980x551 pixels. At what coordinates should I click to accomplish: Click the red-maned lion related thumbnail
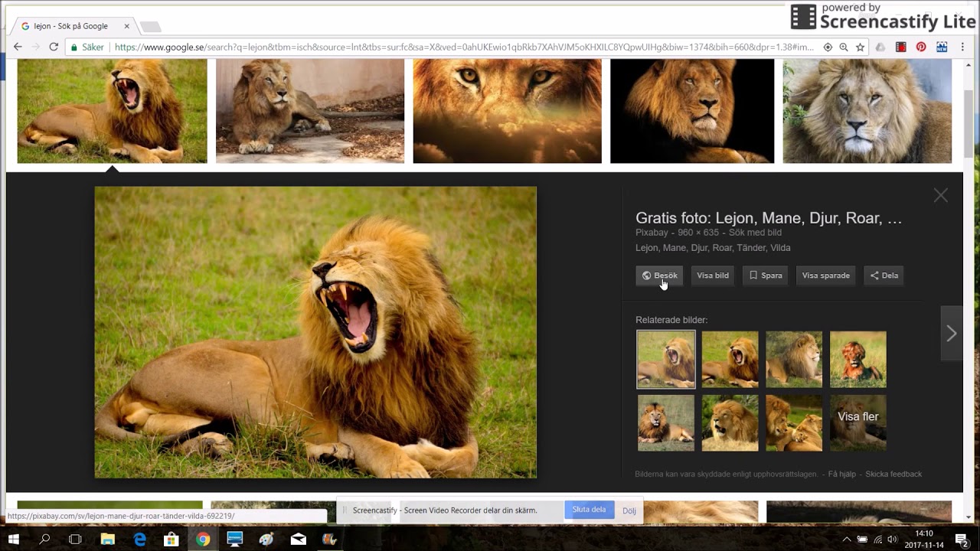coord(858,359)
